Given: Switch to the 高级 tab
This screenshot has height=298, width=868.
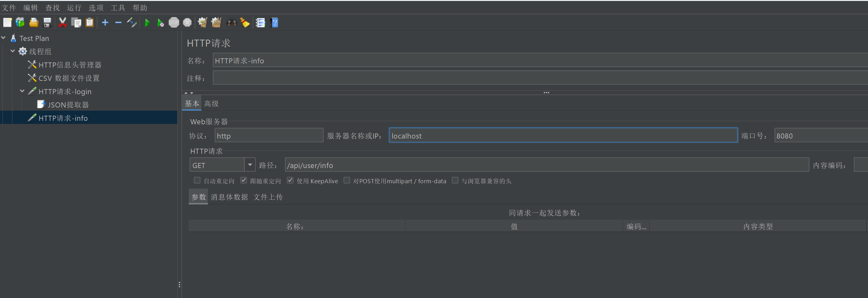Looking at the screenshot, I should click(211, 104).
